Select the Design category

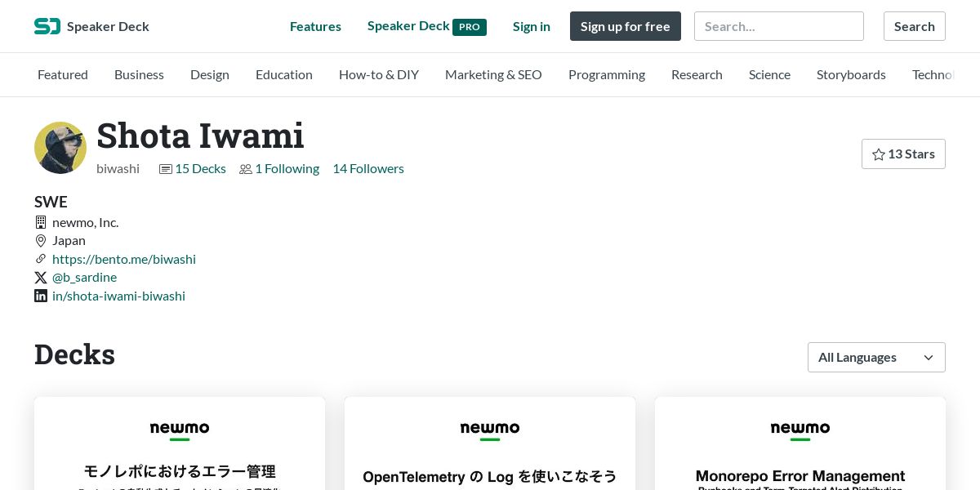point(210,74)
